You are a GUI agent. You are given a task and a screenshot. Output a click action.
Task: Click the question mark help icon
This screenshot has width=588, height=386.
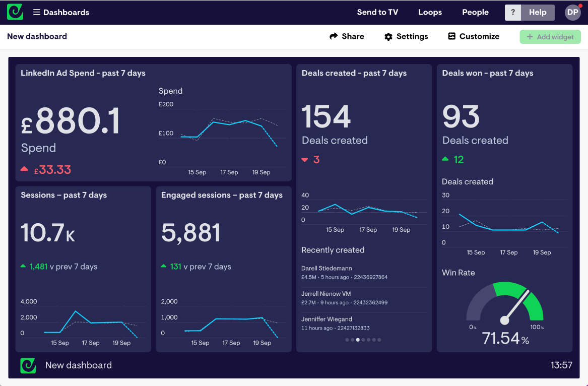point(512,12)
